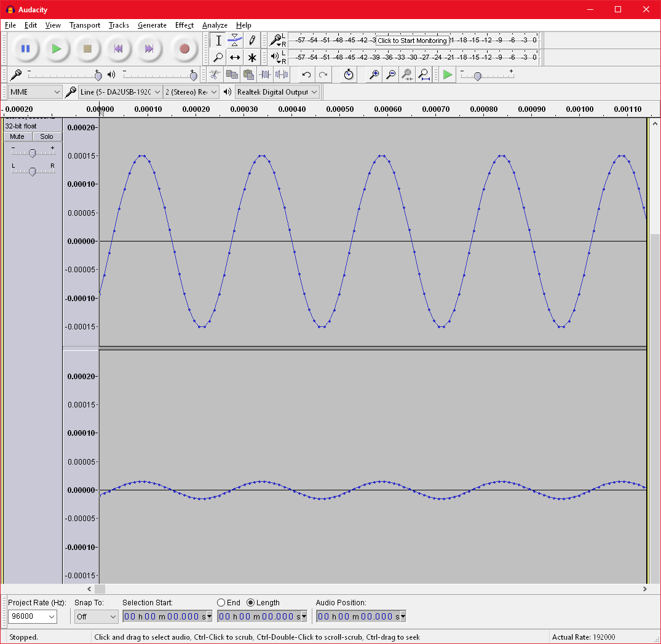The height and width of the screenshot is (644, 661).
Task: Open the Generate menu
Action: pyautogui.click(x=152, y=25)
